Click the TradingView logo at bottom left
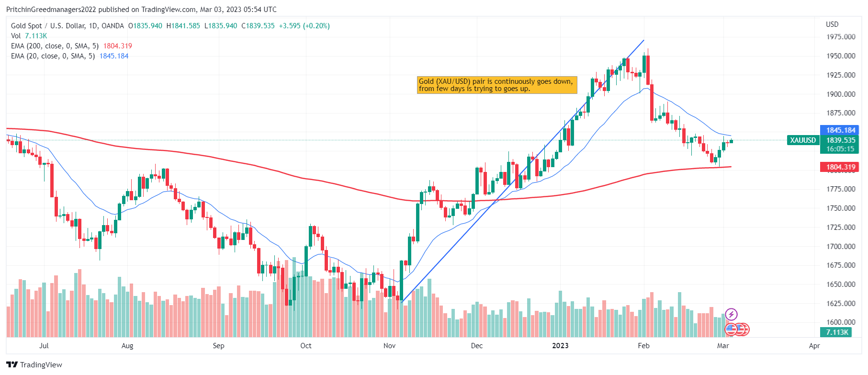This screenshot has width=868, height=375. pyautogui.click(x=34, y=365)
